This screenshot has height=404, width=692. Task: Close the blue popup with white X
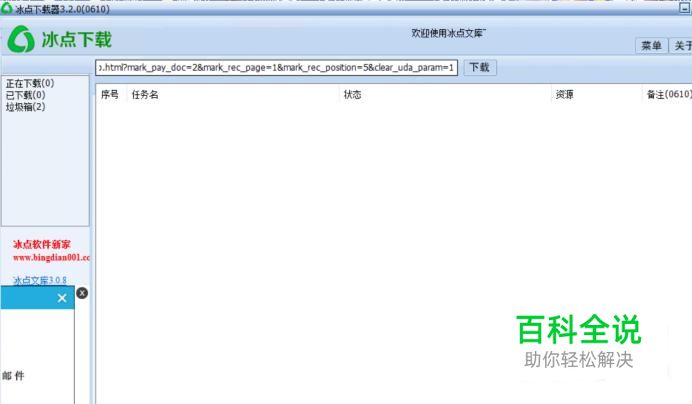click(62, 298)
